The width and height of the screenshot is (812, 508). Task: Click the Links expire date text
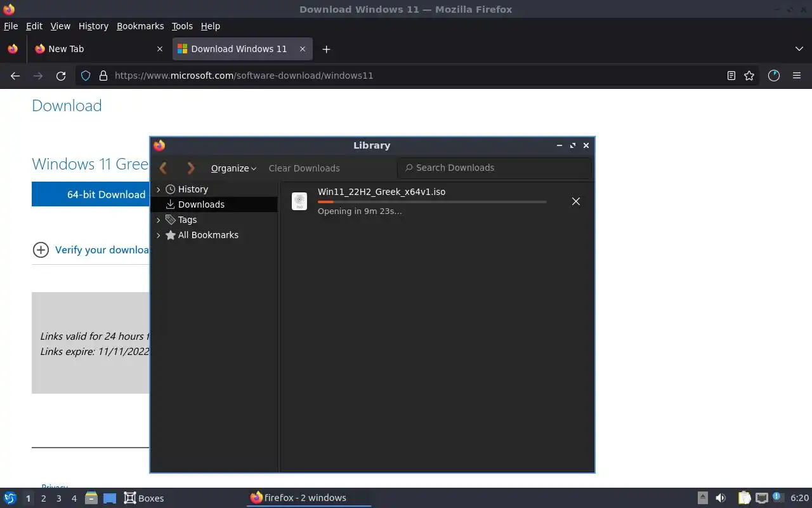(x=95, y=351)
